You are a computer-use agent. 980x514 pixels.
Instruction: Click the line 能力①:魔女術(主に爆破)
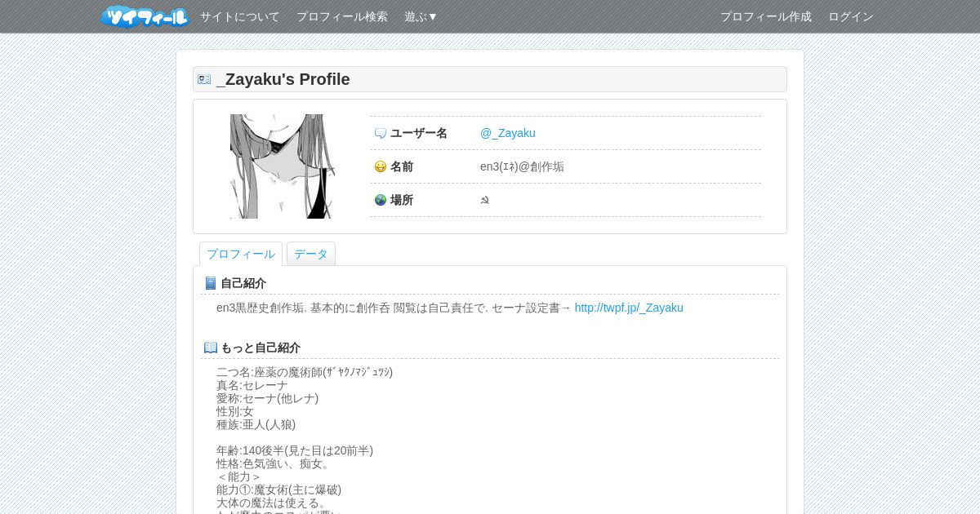pos(279,490)
